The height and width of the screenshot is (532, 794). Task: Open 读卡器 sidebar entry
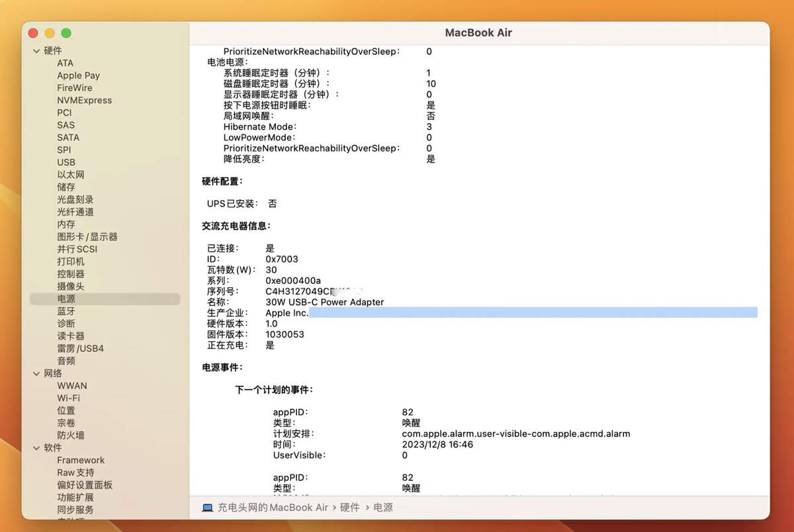point(71,336)
